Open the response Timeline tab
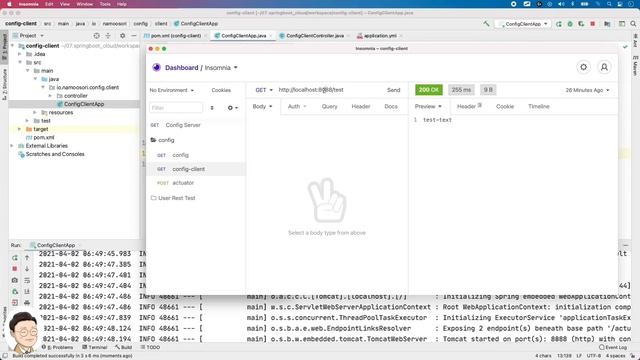This screenshot has height=360, width=640. (x=538, y=107)
